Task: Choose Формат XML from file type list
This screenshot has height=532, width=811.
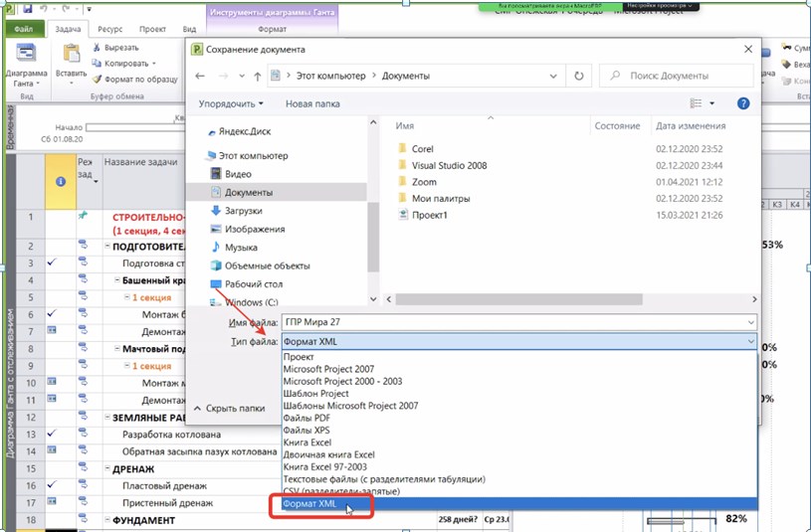Action: pos(310,505)
